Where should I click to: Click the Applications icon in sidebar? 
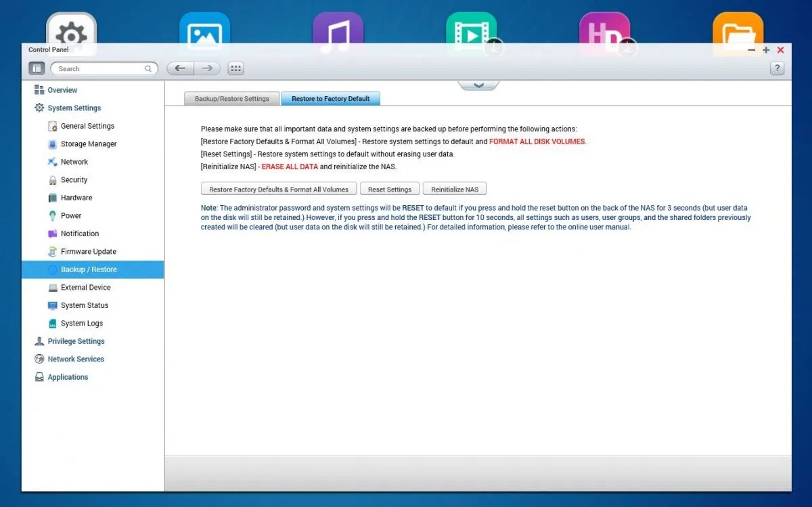click(39, 377)
